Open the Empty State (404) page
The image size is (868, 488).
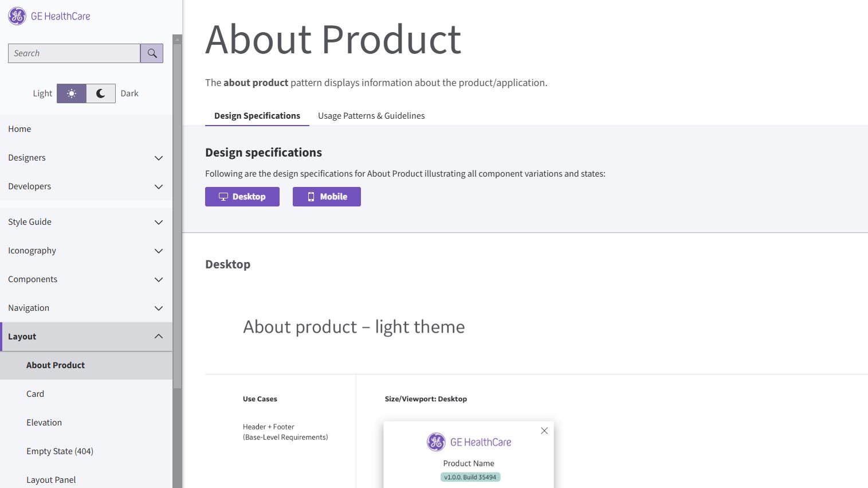coord(60,451)
